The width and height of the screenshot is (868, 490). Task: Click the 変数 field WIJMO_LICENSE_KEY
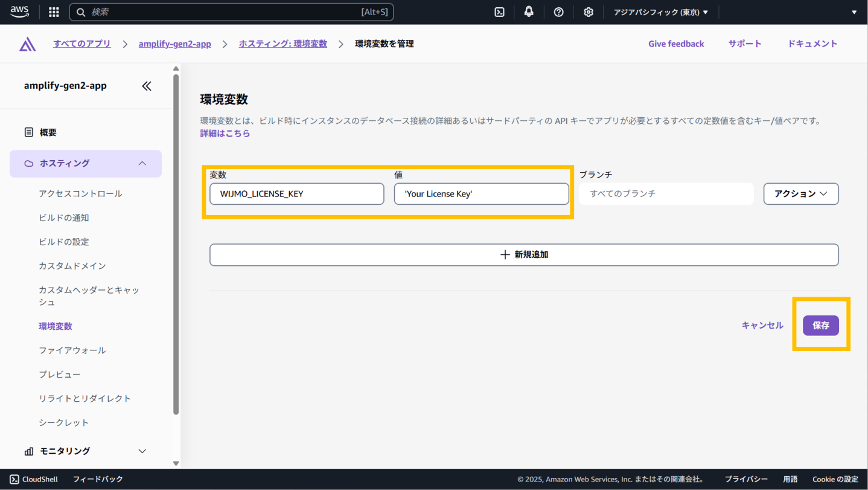[297, 194]
